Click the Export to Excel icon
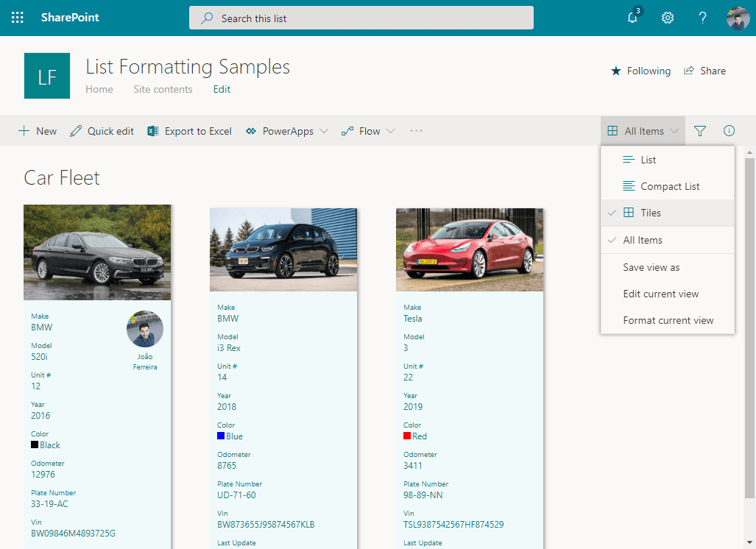Viewport: 756px width, 549px height. pos(153,131)
